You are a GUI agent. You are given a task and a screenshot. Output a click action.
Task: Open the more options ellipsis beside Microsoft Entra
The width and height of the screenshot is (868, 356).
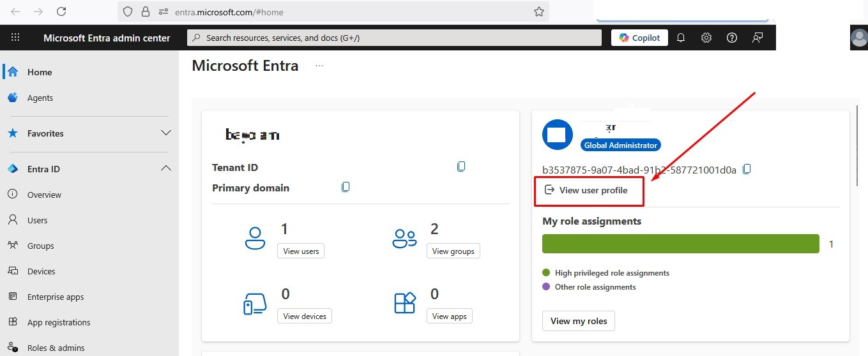(x=319, y=66)
